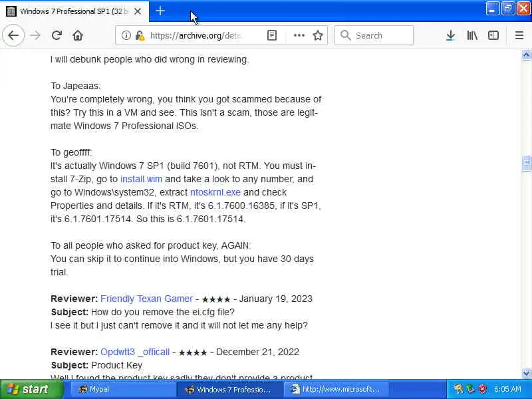This screenshot has width=532, height=399.
Task: Click the text 'To geoffff:'
Action: tap(71, 152)
